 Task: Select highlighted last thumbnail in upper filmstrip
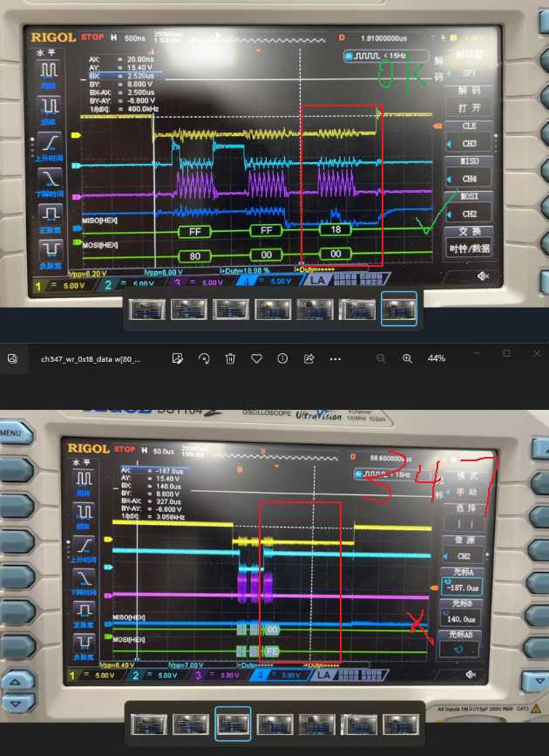pos(399,309)
